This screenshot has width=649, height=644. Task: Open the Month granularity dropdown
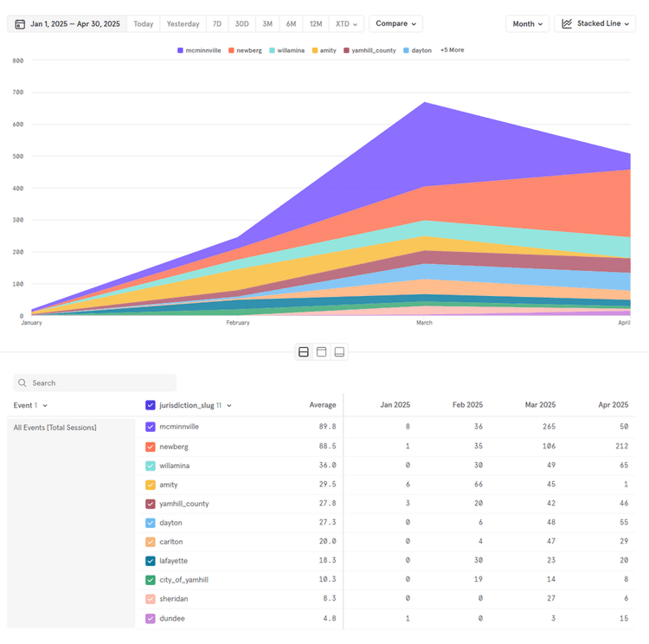(x=527, y=23)
